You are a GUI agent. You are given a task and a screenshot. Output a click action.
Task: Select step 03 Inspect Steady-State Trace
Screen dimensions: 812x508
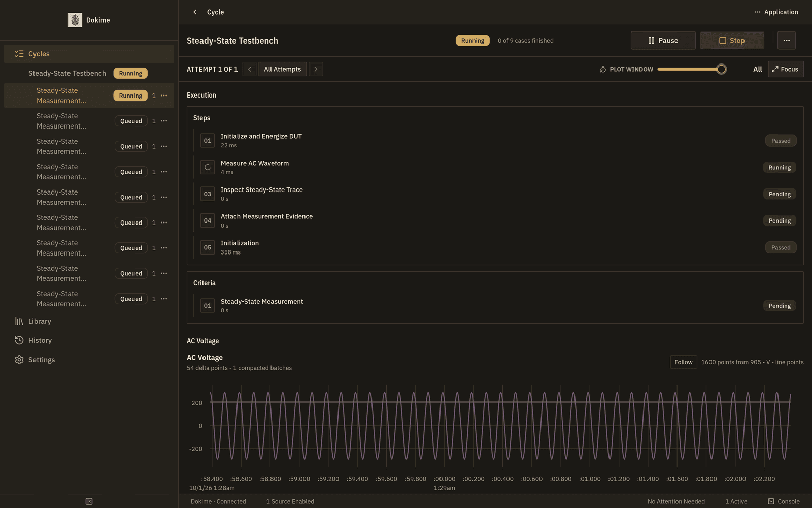(x=495, y=194)
